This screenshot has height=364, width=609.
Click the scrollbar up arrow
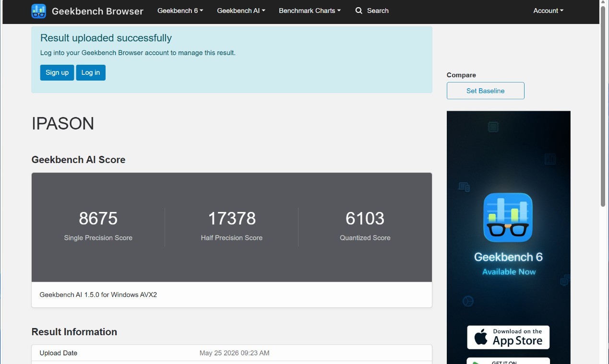[603, 3]
